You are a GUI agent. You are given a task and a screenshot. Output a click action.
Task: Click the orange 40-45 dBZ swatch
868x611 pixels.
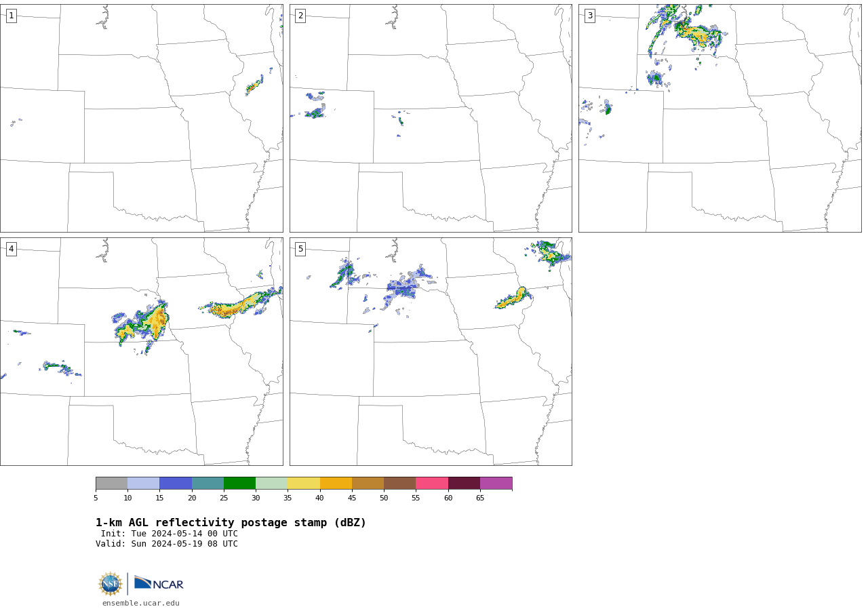[336, 484]
